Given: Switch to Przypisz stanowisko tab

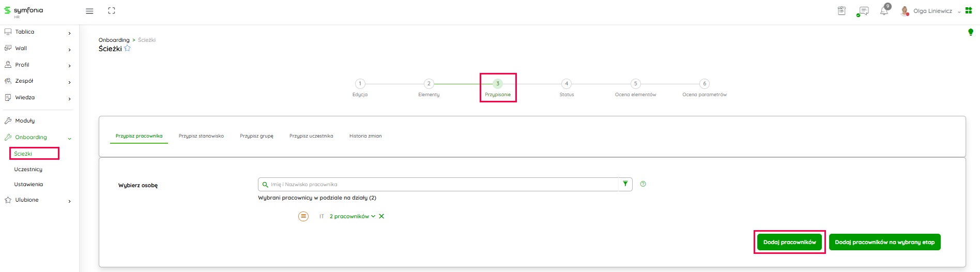Looking at the screenshot, I should click(201, 136).
